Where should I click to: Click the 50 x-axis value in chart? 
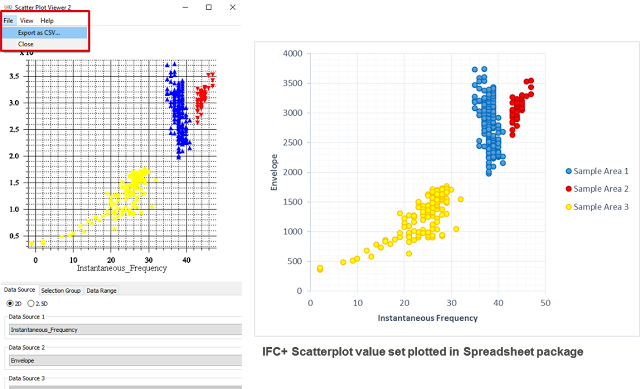coord(545,303)
